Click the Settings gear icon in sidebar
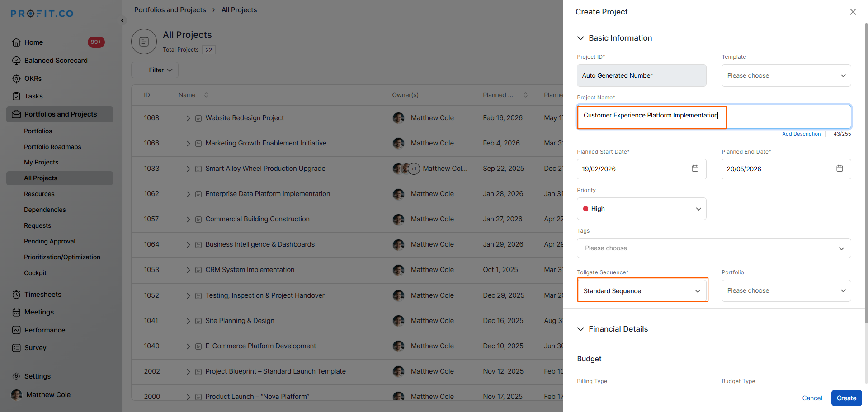The height and width of the screenshot is (412, 868). (x=16, y=376)
